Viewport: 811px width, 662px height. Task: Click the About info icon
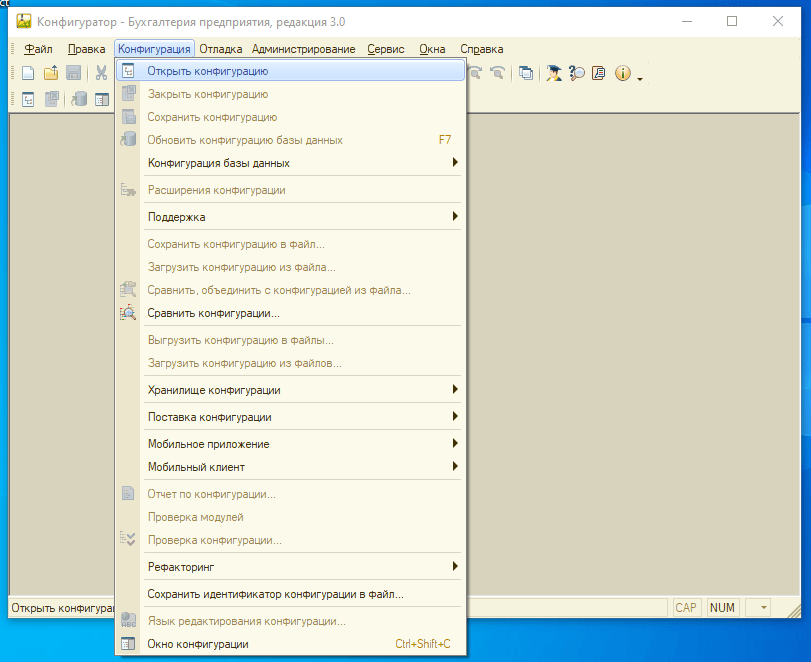click(x=622, y=73)
